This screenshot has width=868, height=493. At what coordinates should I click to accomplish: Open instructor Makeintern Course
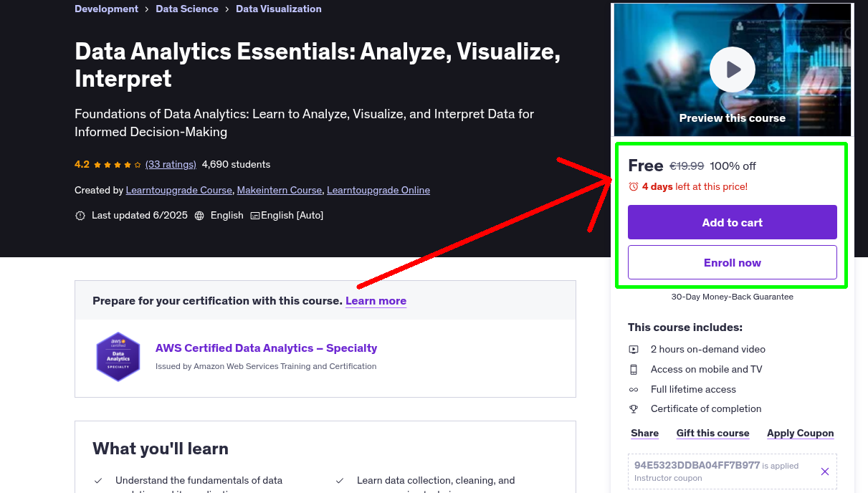click(280, 191)
